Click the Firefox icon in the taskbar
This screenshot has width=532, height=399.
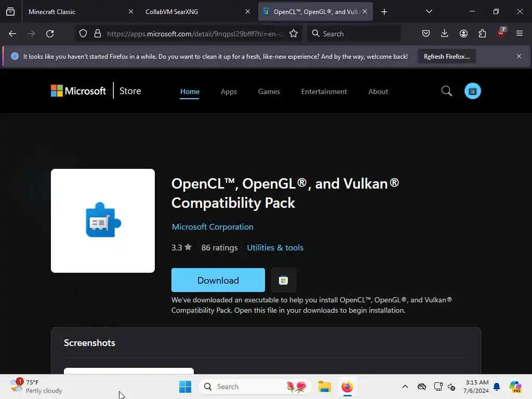pos(347,387)
